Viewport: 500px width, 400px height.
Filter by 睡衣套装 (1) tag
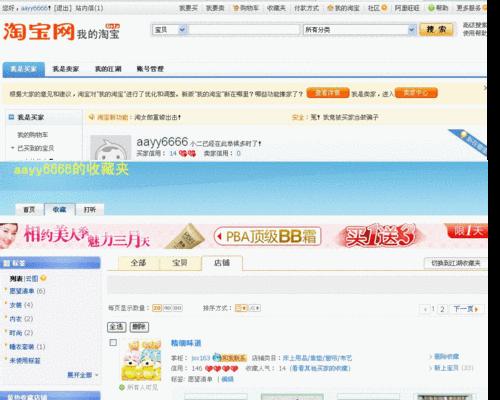(27, 347)
